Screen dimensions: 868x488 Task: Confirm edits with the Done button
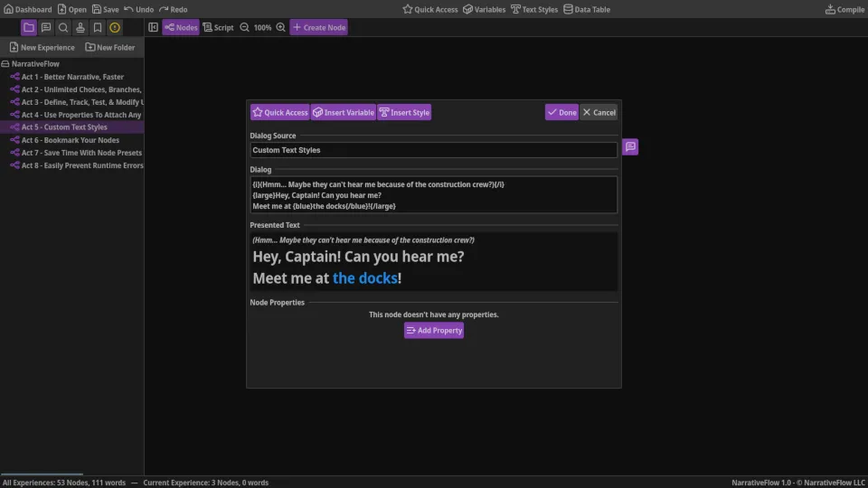tap(561, 113)
